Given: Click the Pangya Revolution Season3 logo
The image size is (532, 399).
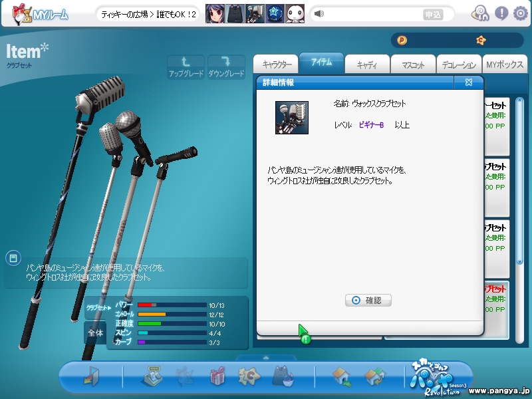Looking at the screenshot, I should pyautogui.click(x=438, y=377).
